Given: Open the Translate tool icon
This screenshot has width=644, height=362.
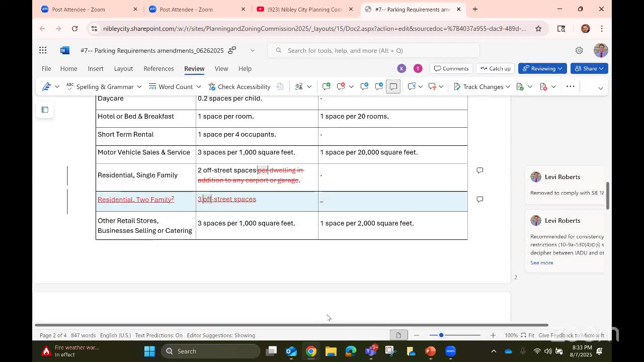Looking at the screenshot, I should (x=299, y=86).
